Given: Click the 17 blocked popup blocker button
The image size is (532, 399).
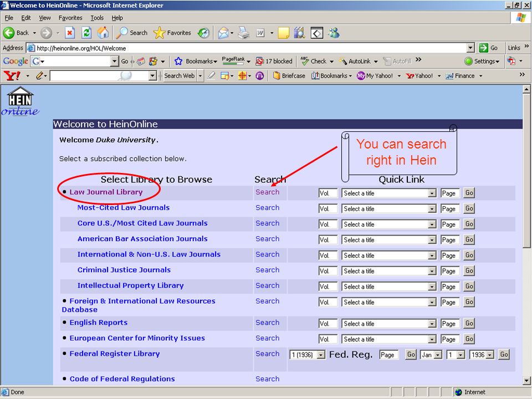Looking at the screenshot, I should coord(274,61).
